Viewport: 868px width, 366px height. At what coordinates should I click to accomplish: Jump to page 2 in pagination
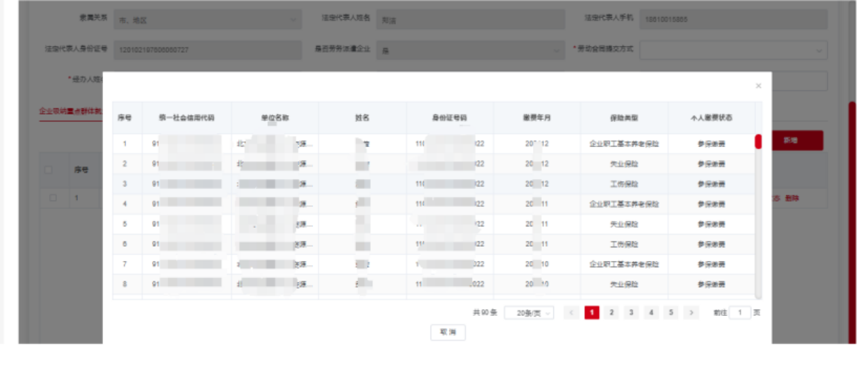[x=612, y=312]
